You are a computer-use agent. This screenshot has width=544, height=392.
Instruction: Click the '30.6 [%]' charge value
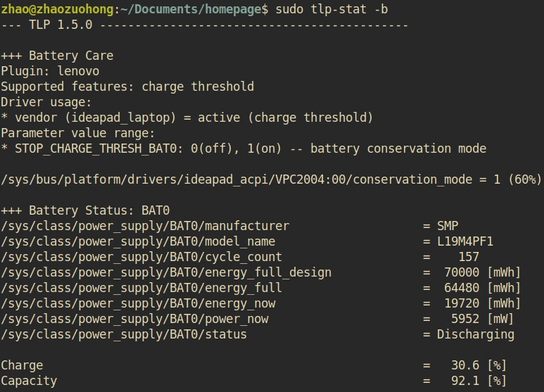479,365
